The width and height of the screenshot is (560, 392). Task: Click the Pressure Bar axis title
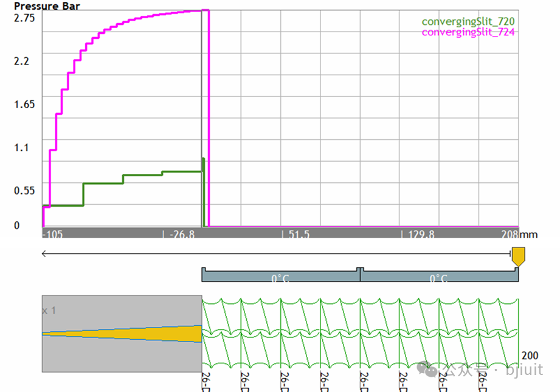[x=47, y=6]
